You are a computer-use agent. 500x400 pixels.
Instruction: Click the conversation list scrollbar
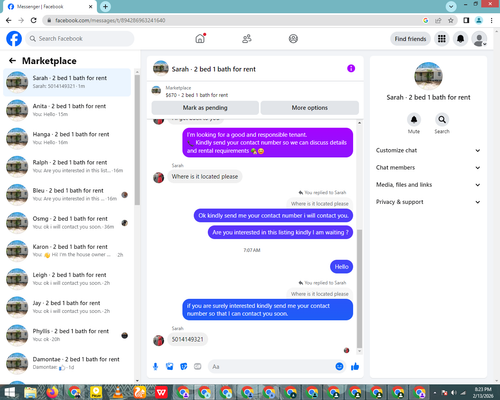tap(137, 140)
